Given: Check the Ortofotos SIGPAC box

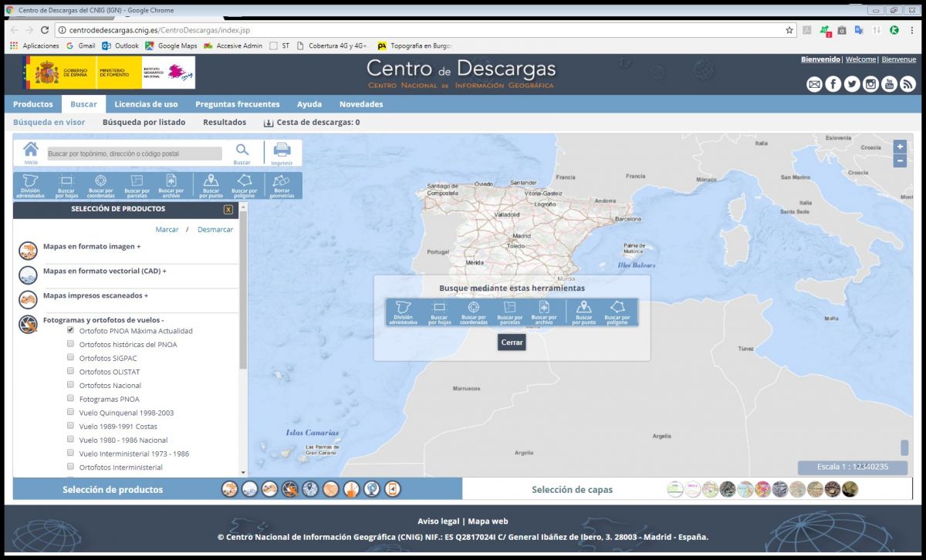Looking at the screenshot, I should 71,358.
